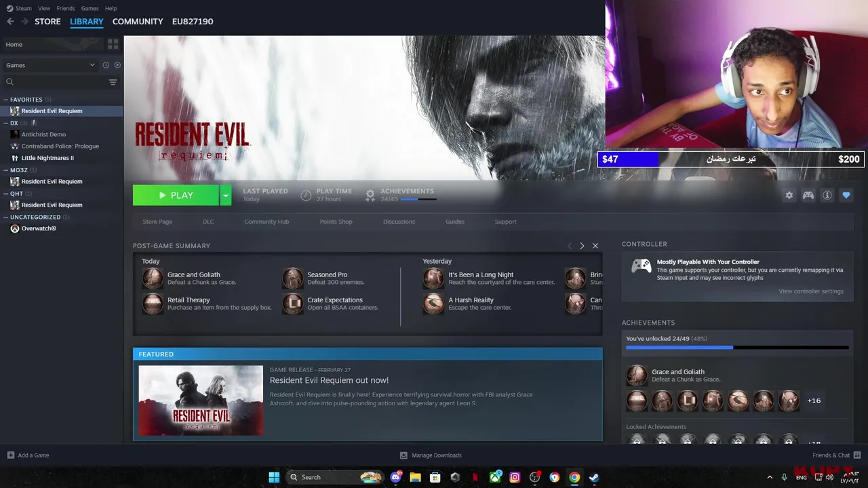This screenshot has width=868, height=488.
Task: Open the game's Support link
Action: click(x=505, y=222)
